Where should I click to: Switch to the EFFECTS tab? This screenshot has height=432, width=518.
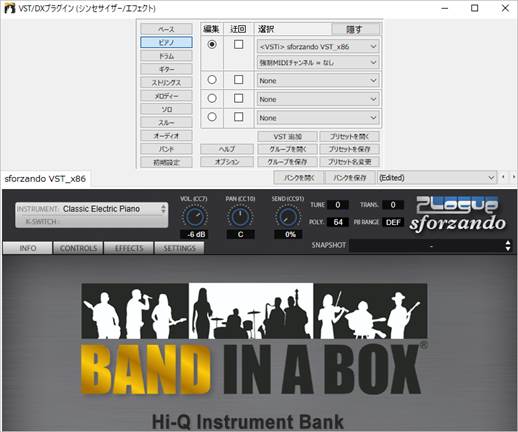pos(129,248)
